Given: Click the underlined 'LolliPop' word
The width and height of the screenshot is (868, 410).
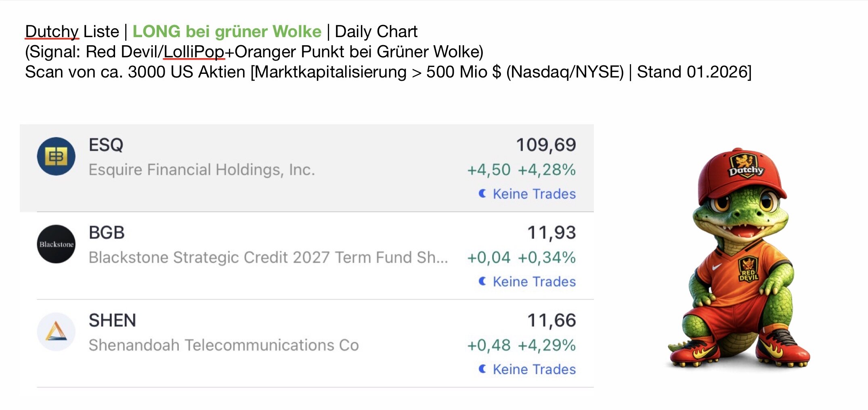Looking at the screenshot, I should [194, 52].
